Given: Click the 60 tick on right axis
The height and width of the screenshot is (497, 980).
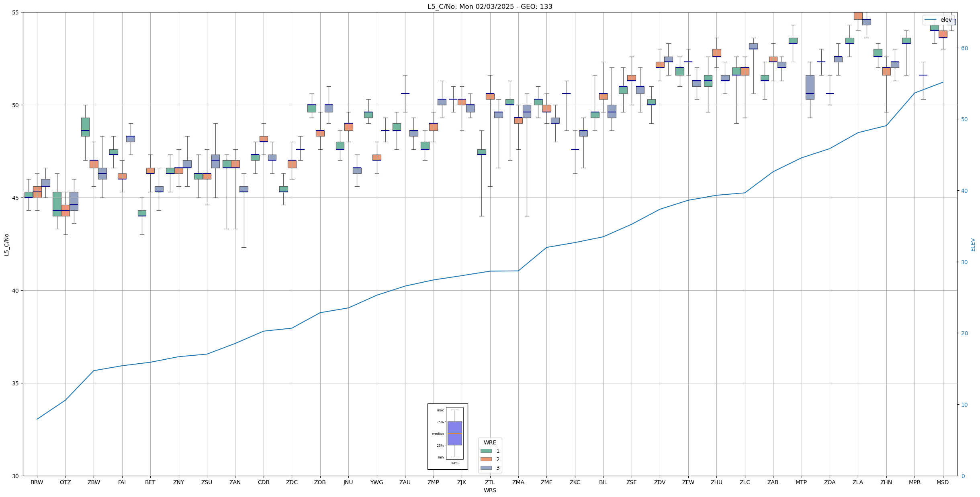Looking at the screenshot, I should coord(964,48).
